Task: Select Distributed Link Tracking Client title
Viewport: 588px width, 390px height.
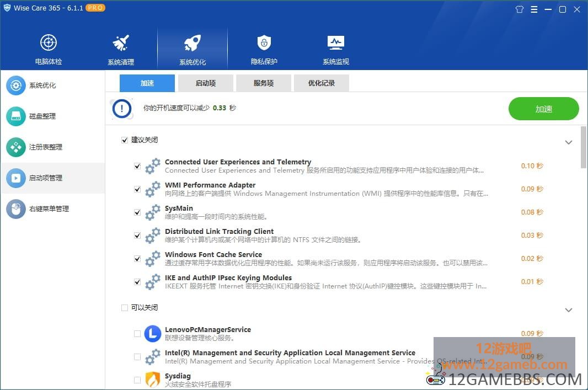Action: tap(219, 231)
